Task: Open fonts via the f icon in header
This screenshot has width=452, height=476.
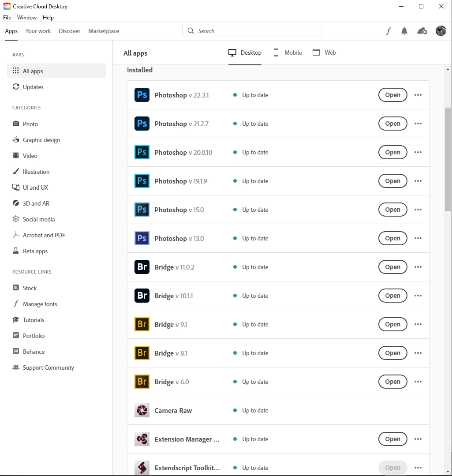Action: pos(388,31)
